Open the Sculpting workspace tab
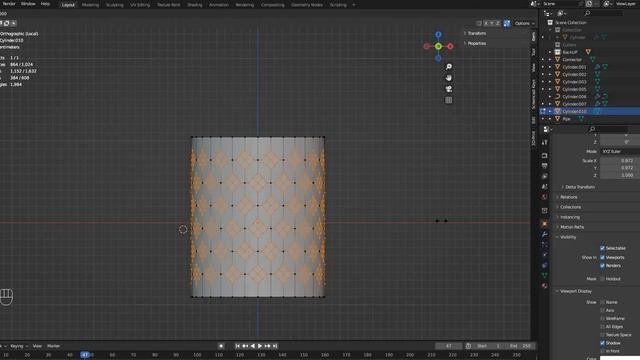The width and height of the screenshot is (640, 360). point(115,5)
